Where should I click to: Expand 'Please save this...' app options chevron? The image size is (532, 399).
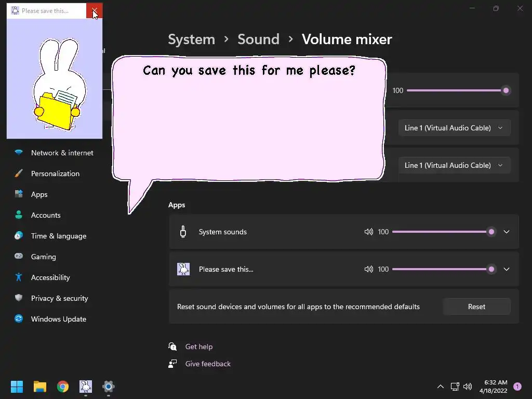(x=507, y=269)
